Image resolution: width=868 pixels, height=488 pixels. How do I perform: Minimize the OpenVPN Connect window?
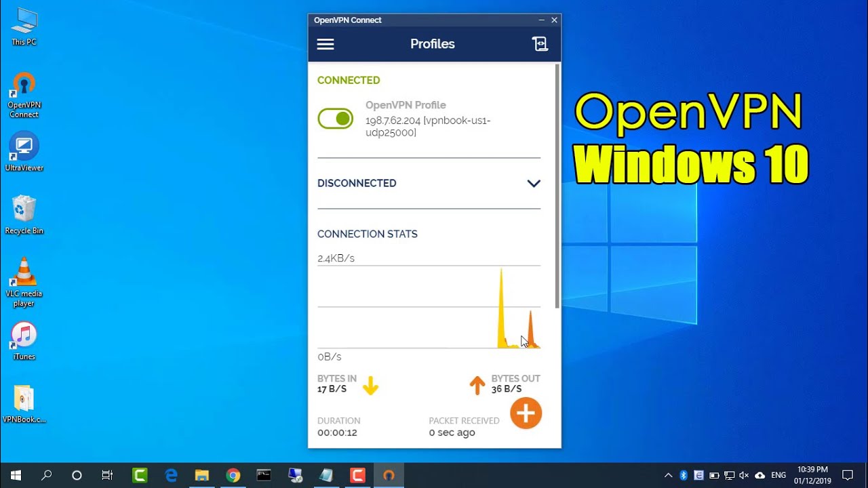pyautogui.click(x=541, y=20)
